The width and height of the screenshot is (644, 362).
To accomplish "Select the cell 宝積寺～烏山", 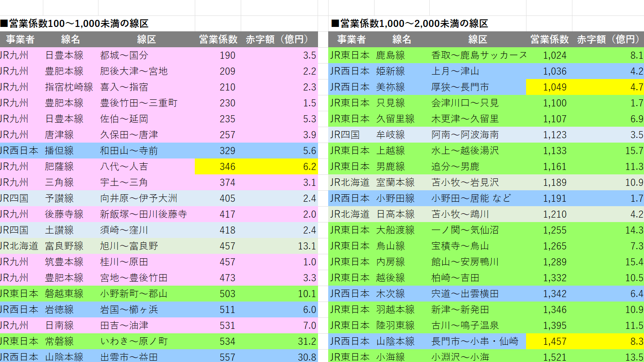I will (478, 246).
